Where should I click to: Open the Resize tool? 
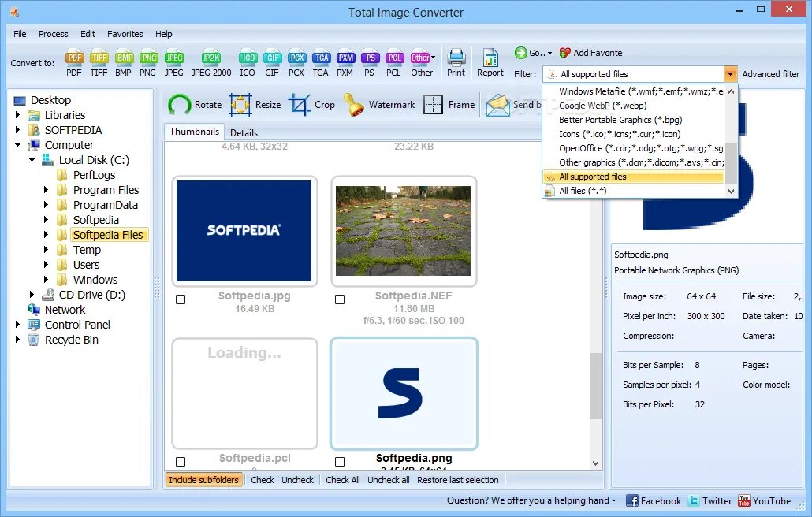coord(255,105)
